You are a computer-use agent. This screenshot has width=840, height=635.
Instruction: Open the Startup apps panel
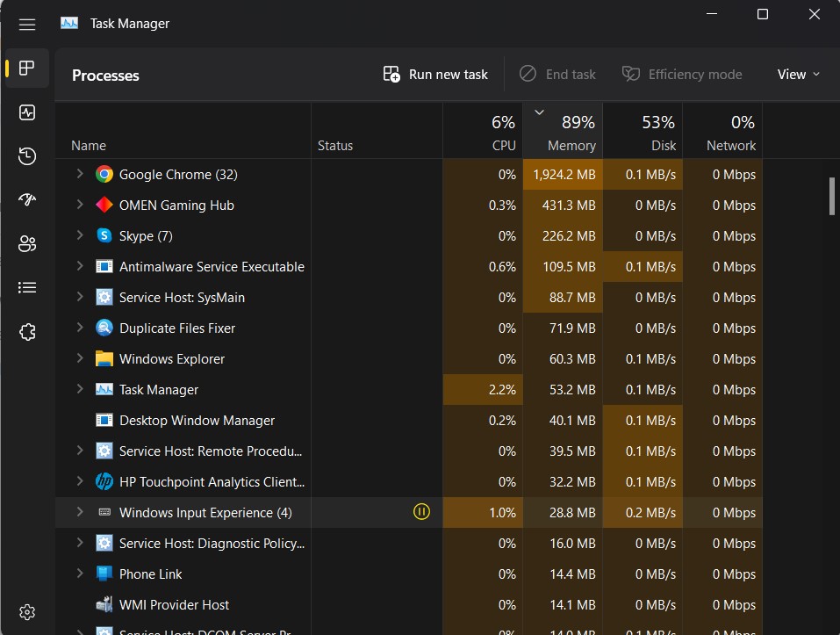26,199
